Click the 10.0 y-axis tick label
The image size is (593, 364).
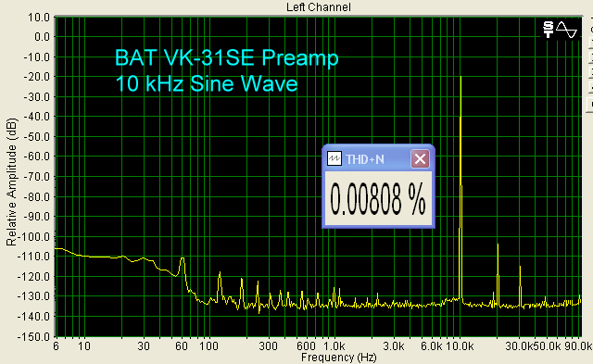[39, 18]
